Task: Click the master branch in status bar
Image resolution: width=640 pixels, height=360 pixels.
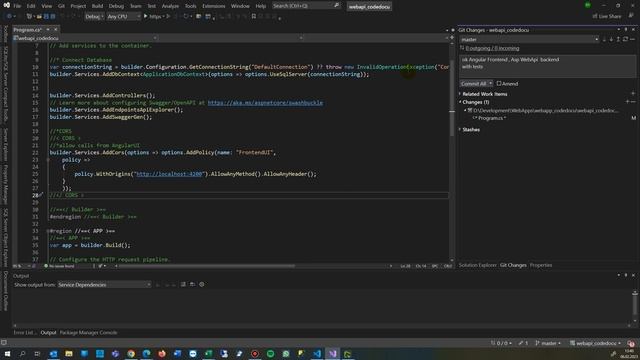Action: pyautogui.click(x=548, y=343)
